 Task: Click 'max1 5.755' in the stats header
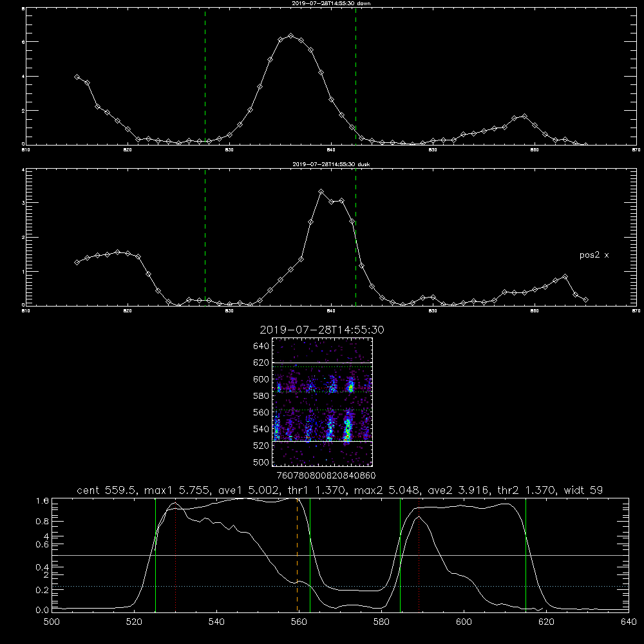point(176,490)
